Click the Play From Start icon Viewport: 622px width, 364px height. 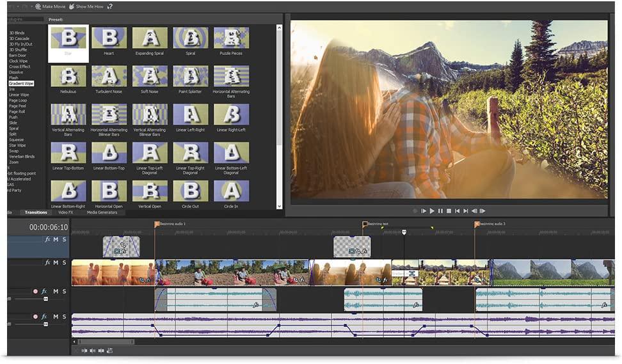(x=424, y=210)
